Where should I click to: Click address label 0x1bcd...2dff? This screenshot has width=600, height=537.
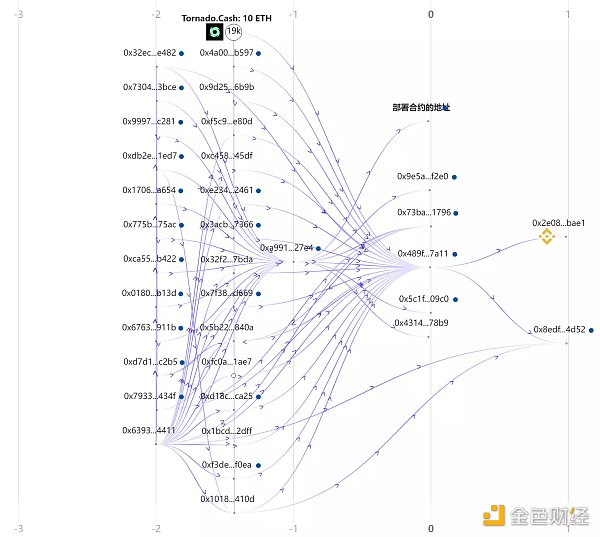point(226,431)
